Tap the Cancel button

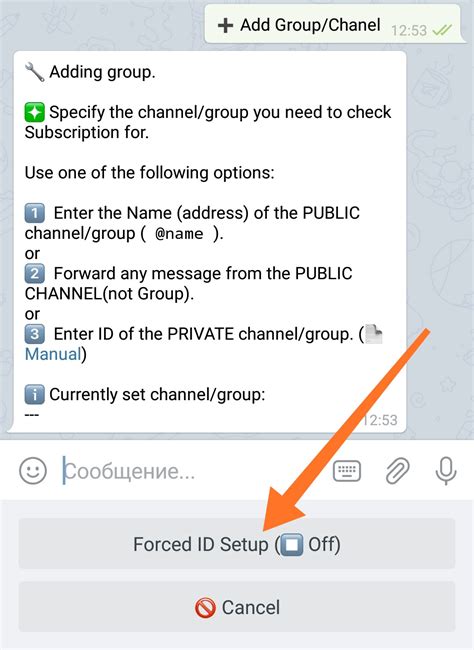(x=237, y=607)
